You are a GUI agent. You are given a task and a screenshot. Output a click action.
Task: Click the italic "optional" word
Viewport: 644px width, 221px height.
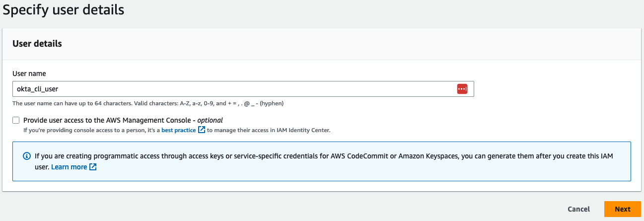(x=210, y=120)
